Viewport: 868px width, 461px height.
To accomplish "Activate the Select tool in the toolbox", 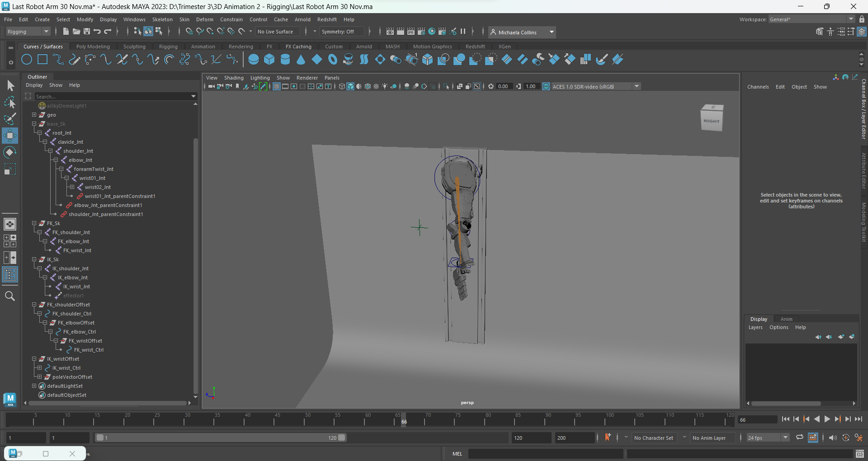I will tap(10, 85).
